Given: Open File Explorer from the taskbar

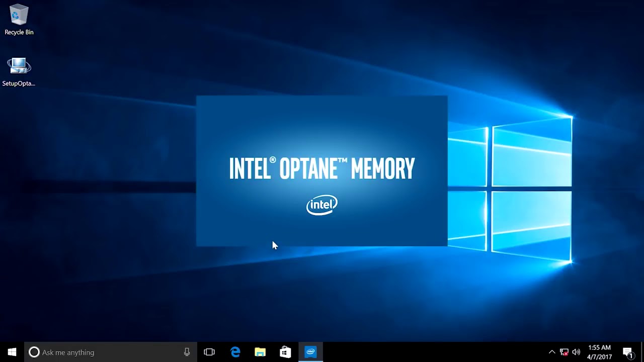Looking at the screenshot, I should pyautogui.click(x=260, y=352).
